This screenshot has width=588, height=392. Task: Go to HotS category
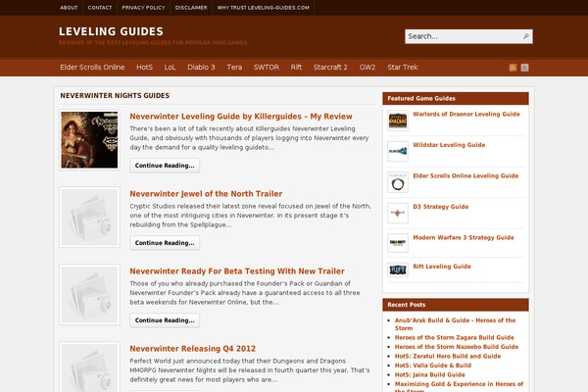pyautogui.click(x=144, y=68)
